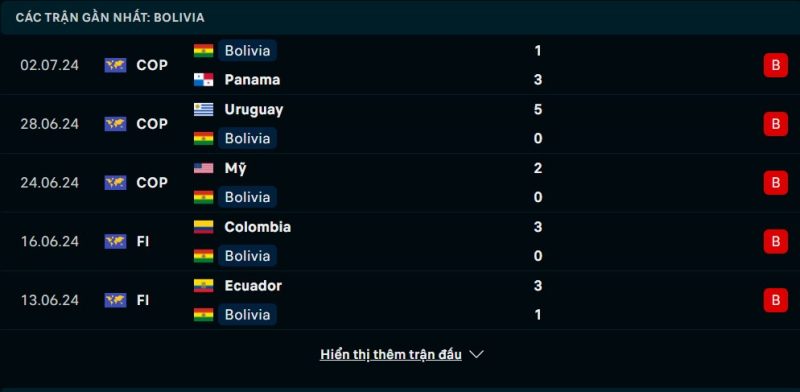Click the Panama flag icon
800x392 pixels.
pos(204,80)
